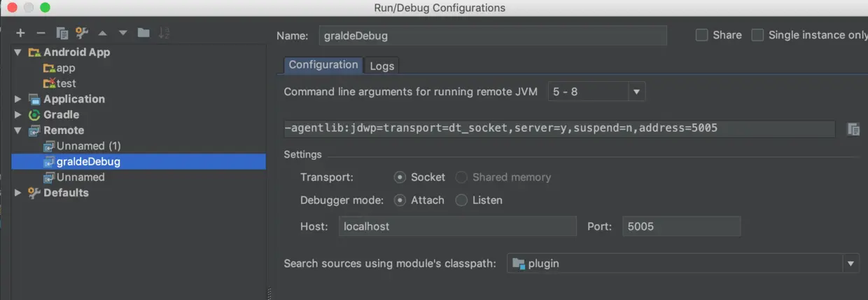Click the Remove Configuration minus icon
Viewport: 868px width, 300px height.
coord(41,33)
